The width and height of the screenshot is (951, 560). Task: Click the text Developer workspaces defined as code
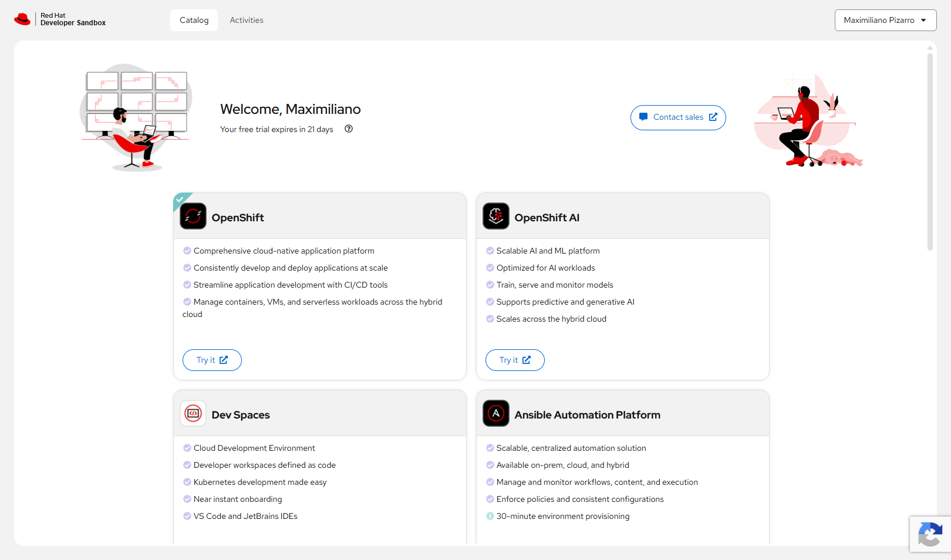[x=265, y=465]
